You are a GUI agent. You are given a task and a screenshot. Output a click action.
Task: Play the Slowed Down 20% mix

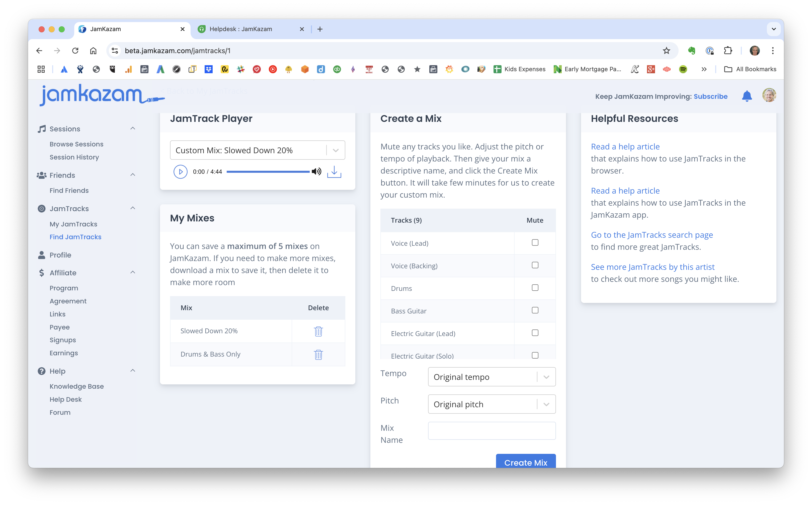(x=180, y=172)
